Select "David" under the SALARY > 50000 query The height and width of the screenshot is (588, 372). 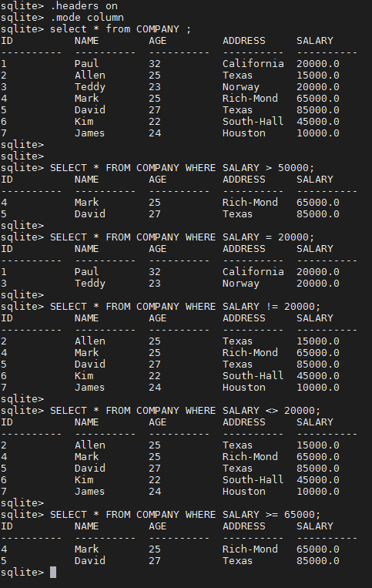[90, 214]
